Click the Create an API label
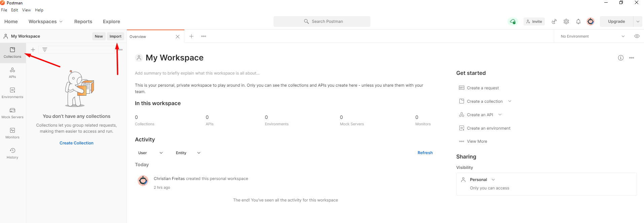This screenshot has width=644, height=223. (x=480, y=115)
